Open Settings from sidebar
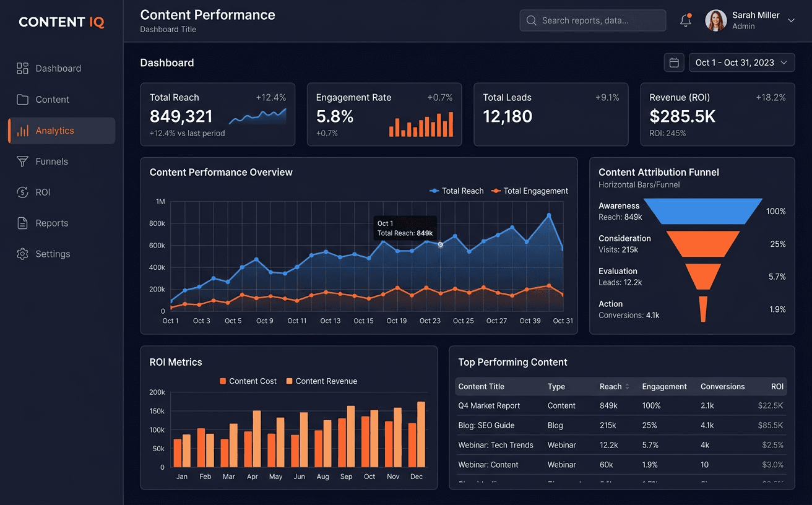Image resolution: width=812 pixels, height=505 pixels. tap(61, 254)
